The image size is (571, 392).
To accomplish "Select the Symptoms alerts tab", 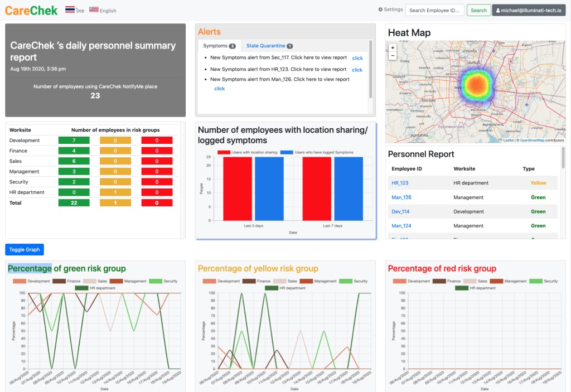I will point(219,46).
